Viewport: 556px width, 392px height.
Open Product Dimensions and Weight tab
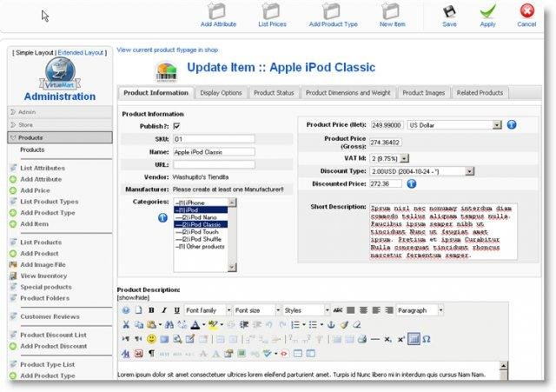click(x=347, y=93)
